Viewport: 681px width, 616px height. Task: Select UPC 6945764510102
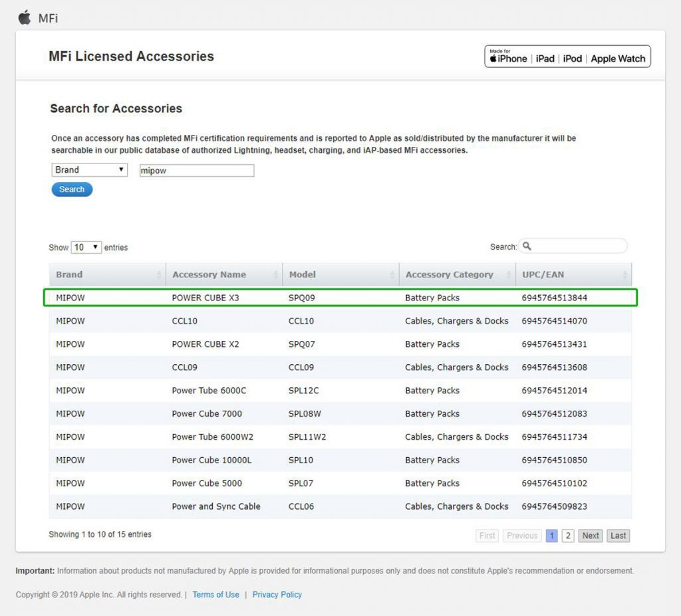coord(554,484)
